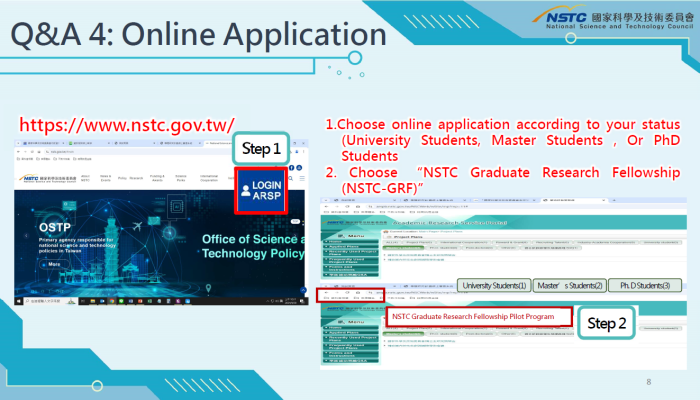The width and height of the screenshot is (700, 400).
Task: Select the International Cooperation tab in the upper portal
Action: click(462, 242)
